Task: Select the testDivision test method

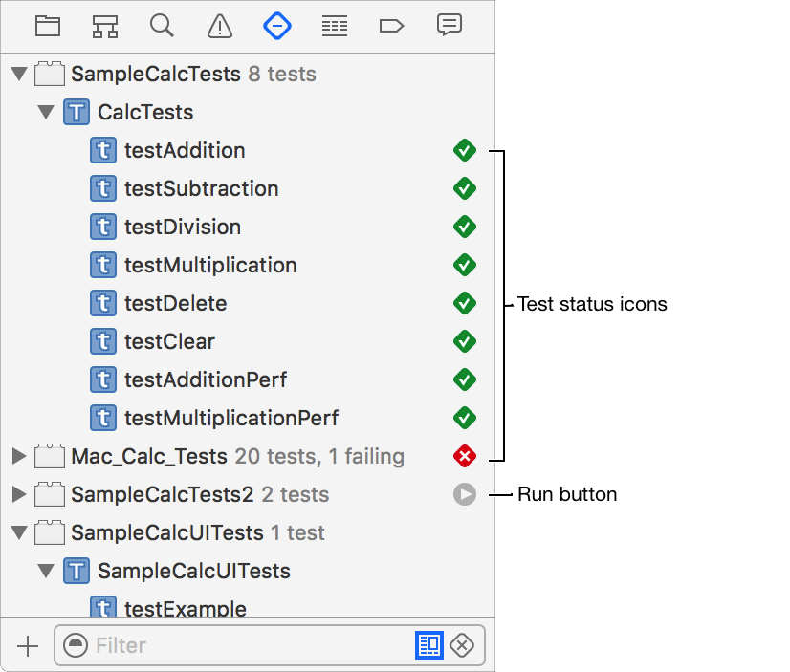Action: point(182,227)
